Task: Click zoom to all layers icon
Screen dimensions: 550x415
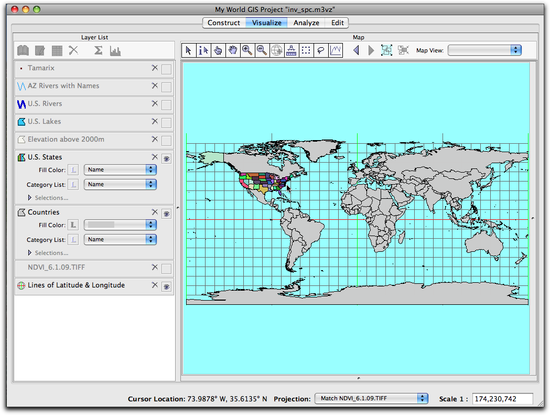Action: [387, 51]
